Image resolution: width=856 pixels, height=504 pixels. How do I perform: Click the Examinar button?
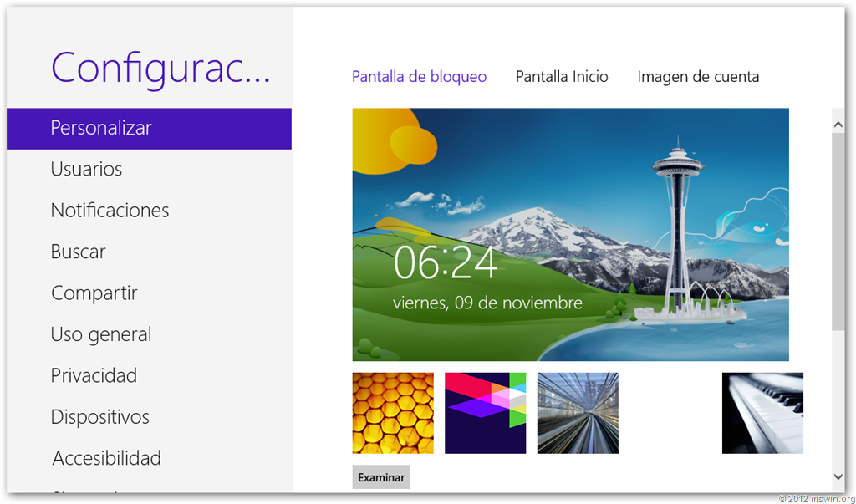click(x=381, y=477)
